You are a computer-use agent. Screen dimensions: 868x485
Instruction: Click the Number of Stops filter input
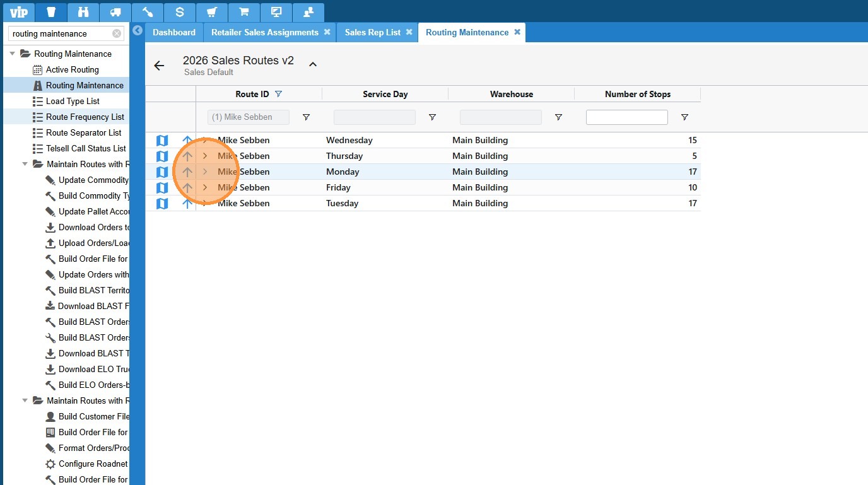pyautogui.click(x=626, y=117)
